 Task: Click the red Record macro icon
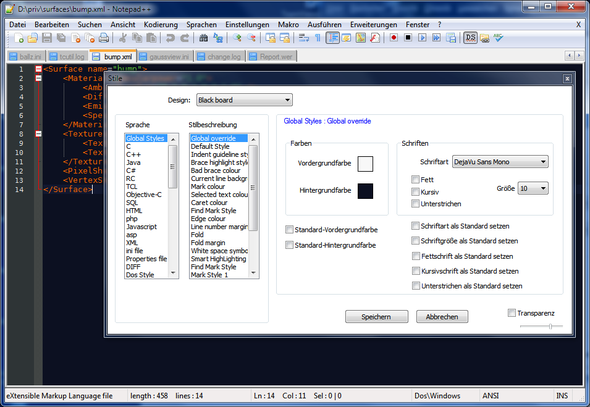click(x=394, y=38)
